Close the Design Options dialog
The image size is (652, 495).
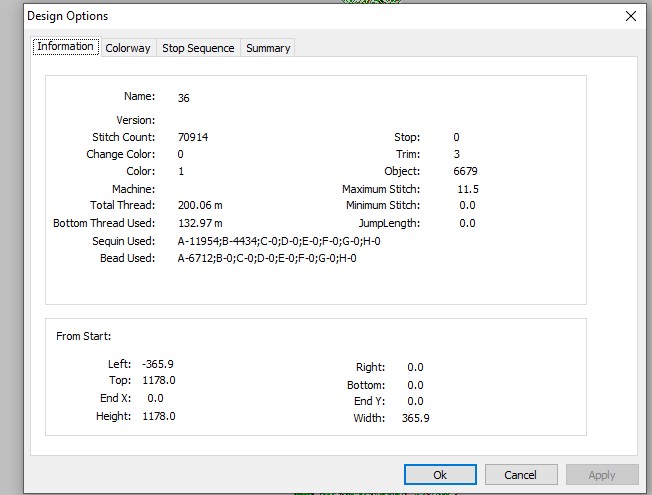click(631, 16)
